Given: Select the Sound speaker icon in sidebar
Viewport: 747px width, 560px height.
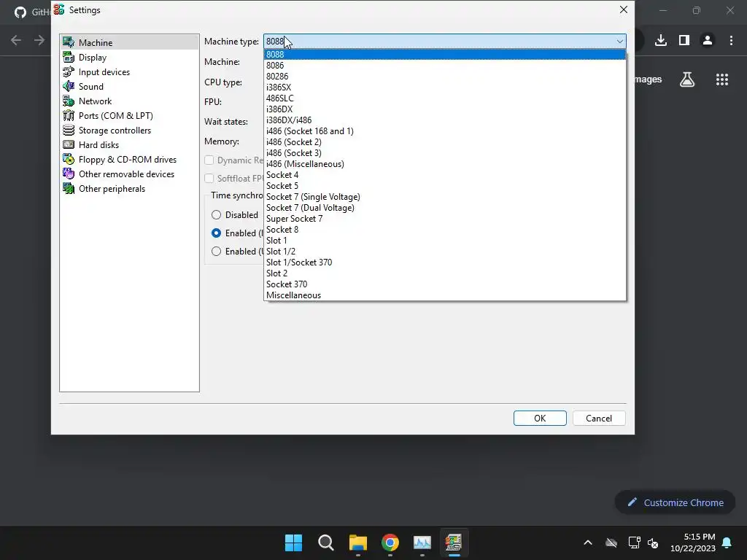Looking at the screenshot, I should pos(69,86).
